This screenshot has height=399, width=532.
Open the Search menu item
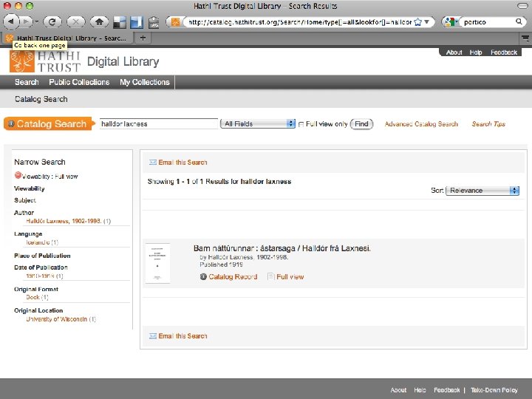point(27,82)
